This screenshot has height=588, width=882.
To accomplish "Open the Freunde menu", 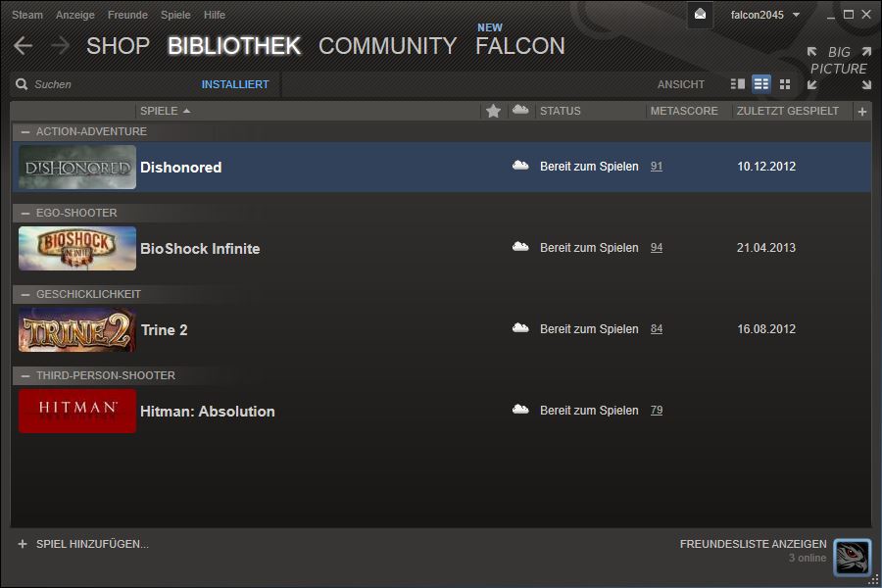I will 127,16.
